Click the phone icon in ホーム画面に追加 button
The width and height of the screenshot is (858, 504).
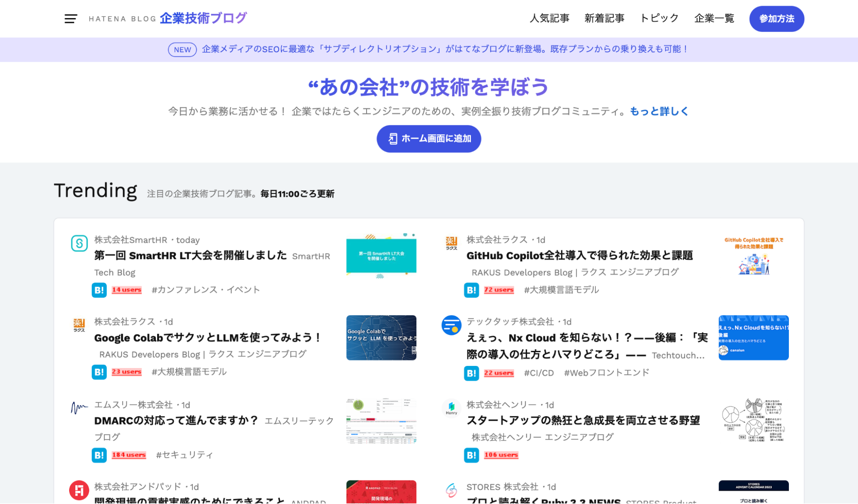click(x=393, y=139)
